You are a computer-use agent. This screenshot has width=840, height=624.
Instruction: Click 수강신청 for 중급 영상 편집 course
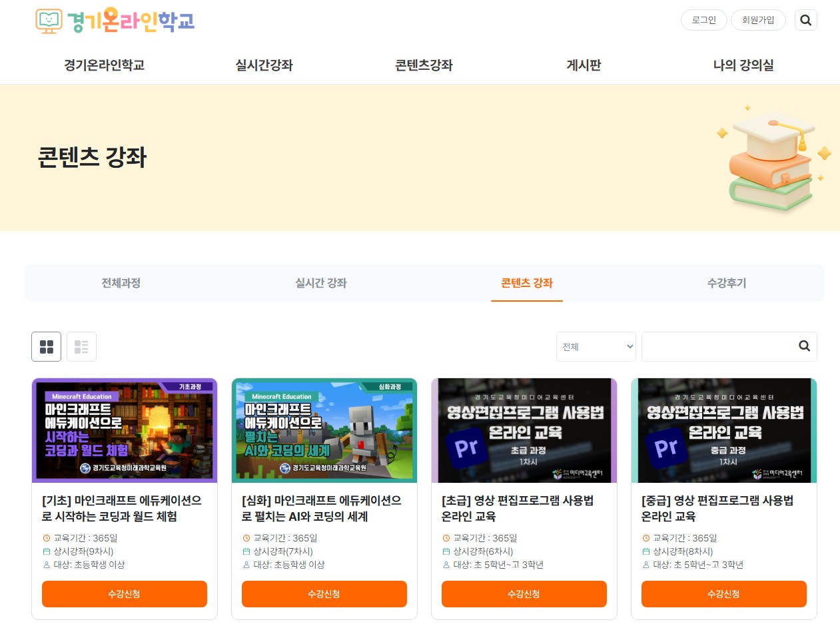(723, 594)
